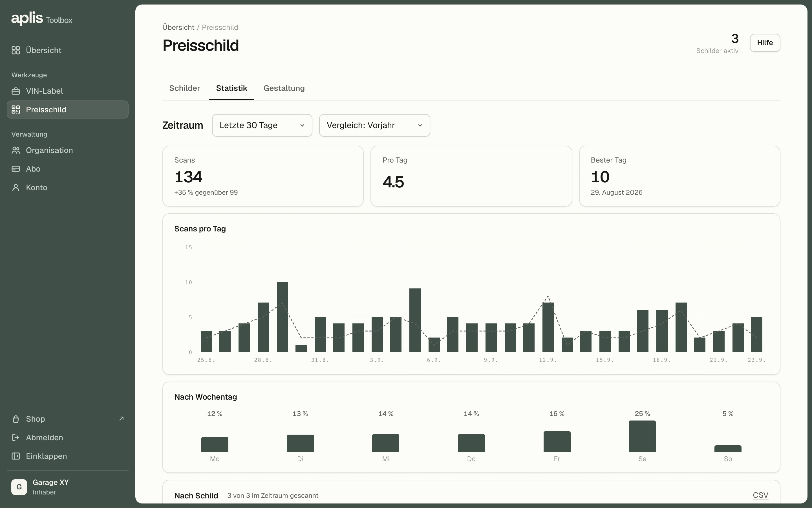Screen dimensions: 812x508
Task: Click the Garage XY avatar G
Action: [19, 487]
